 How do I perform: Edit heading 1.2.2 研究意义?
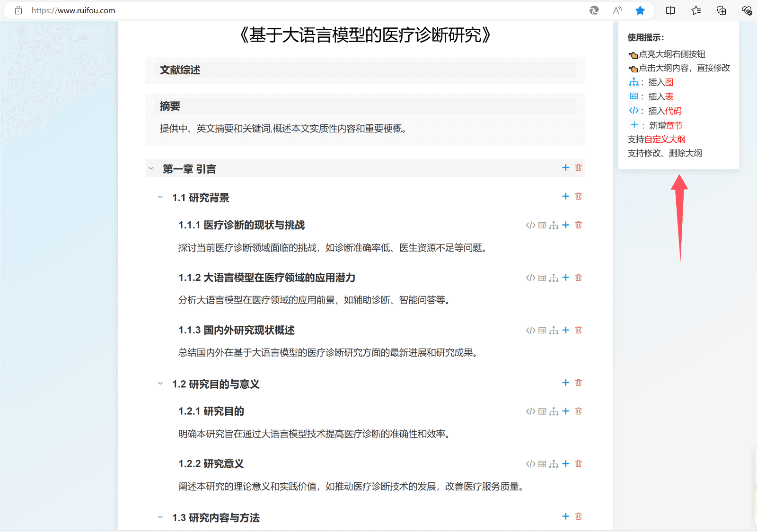click(x=211, y=464)
